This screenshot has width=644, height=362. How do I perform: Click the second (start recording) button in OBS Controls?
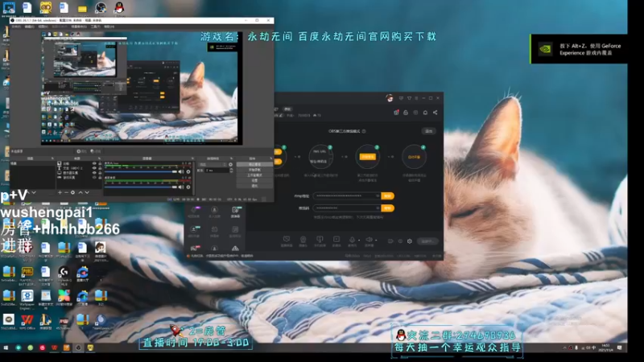pyautogui.click(x=254, y=170)
